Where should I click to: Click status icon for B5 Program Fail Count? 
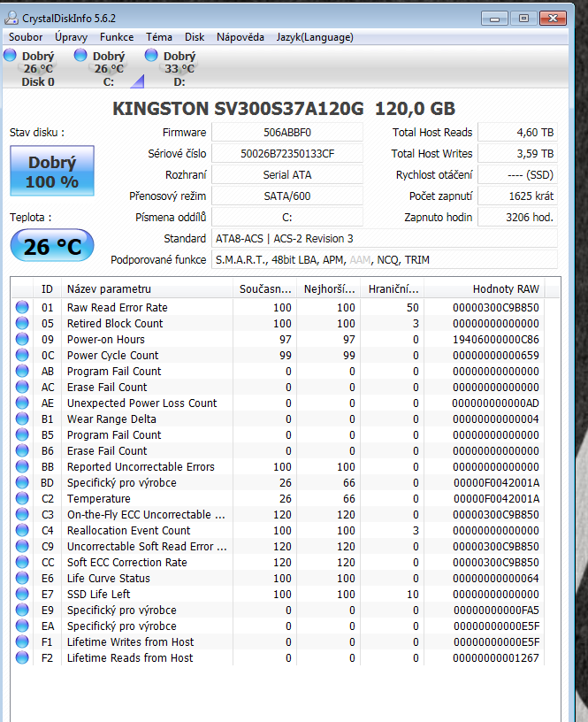[22, 434]
